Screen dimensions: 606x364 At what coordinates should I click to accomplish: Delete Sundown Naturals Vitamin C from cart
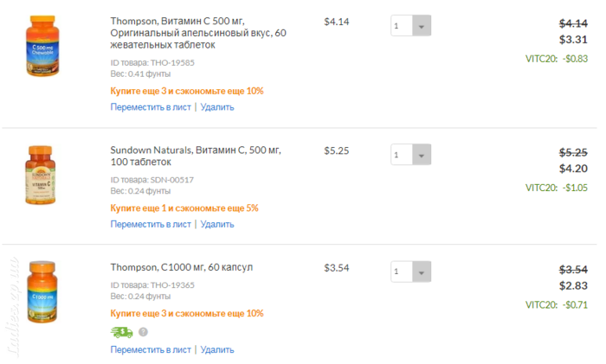point(217,224)
